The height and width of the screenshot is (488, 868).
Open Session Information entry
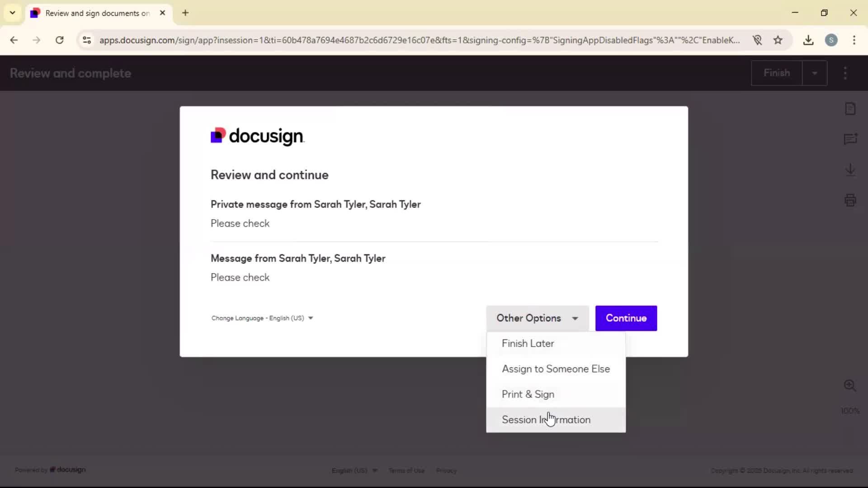coord(556,419)
